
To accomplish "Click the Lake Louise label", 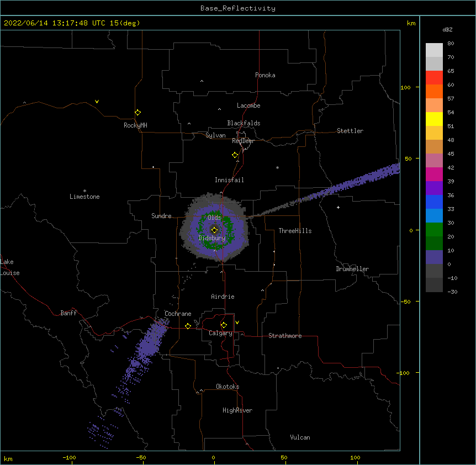I will (x=10, y=267).
